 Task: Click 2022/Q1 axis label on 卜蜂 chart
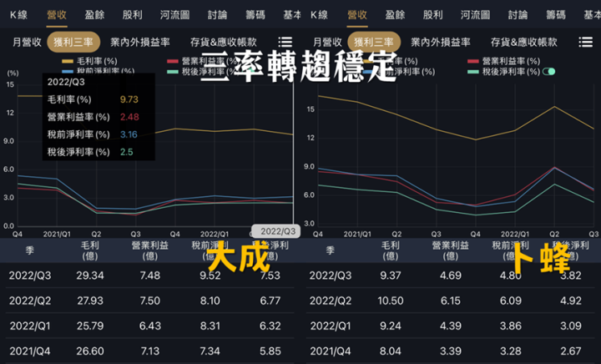pos(515,234)
